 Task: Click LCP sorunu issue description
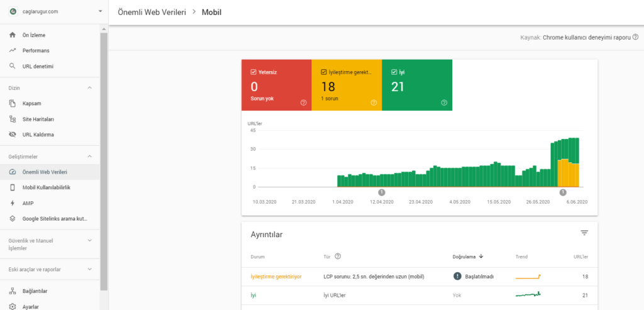click(x=374, y=277)
